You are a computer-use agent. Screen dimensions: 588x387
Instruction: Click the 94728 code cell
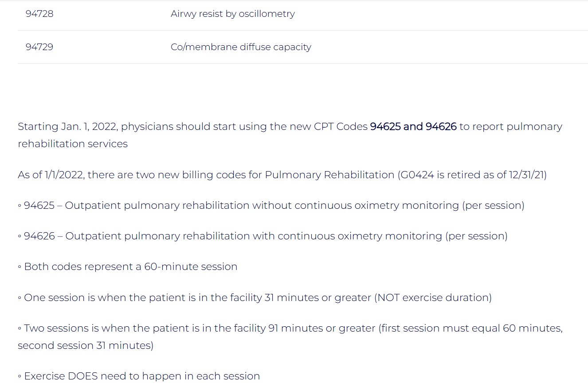[39, 14]
